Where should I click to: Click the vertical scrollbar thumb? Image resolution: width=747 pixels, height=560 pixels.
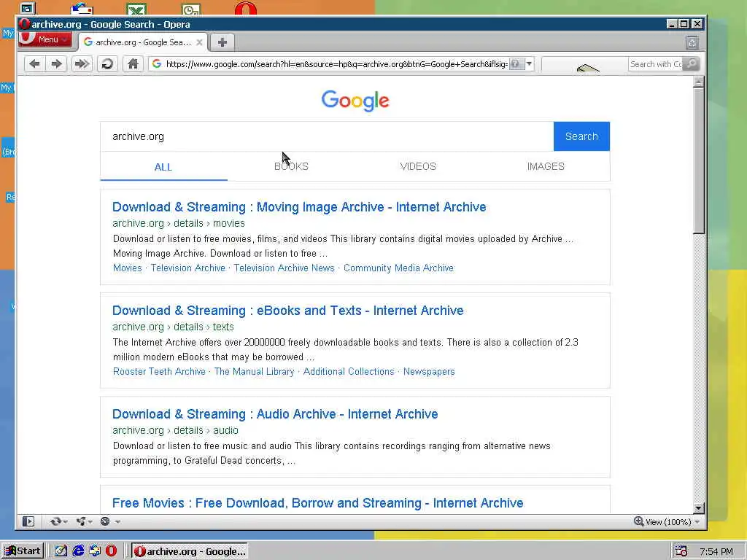tap(698, 160)
